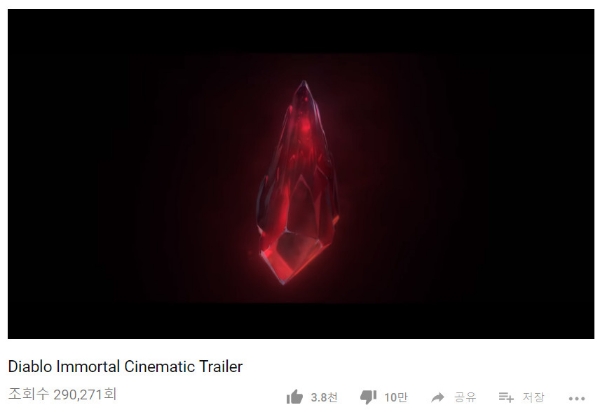Viewport: 600px width, 412px height.
Task: Click the word Trailer in title
Action: tap(221, 366)
